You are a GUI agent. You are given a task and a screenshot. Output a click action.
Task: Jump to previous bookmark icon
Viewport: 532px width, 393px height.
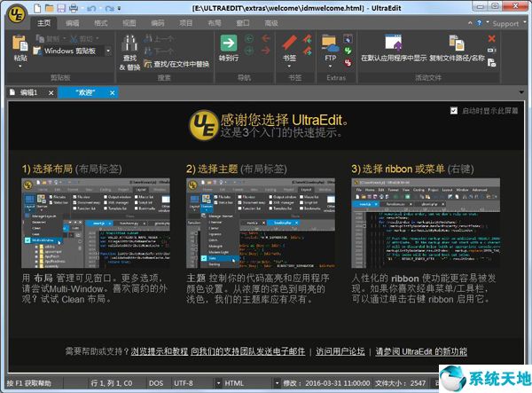click(x=308, y=39)
